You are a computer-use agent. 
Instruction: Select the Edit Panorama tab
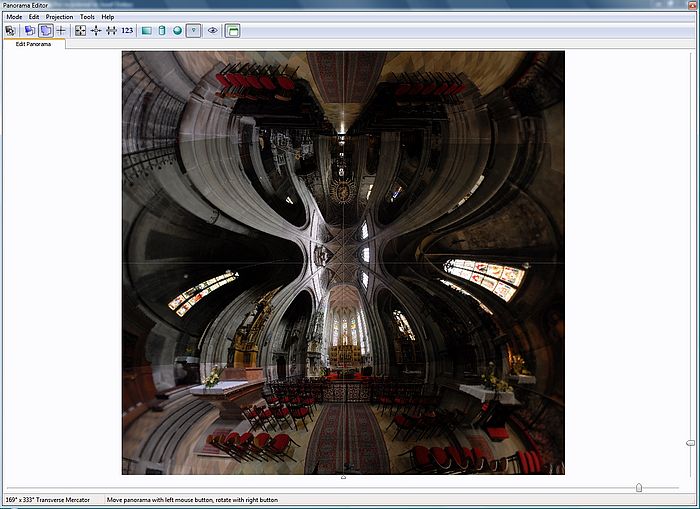click(x=33, y=44)
